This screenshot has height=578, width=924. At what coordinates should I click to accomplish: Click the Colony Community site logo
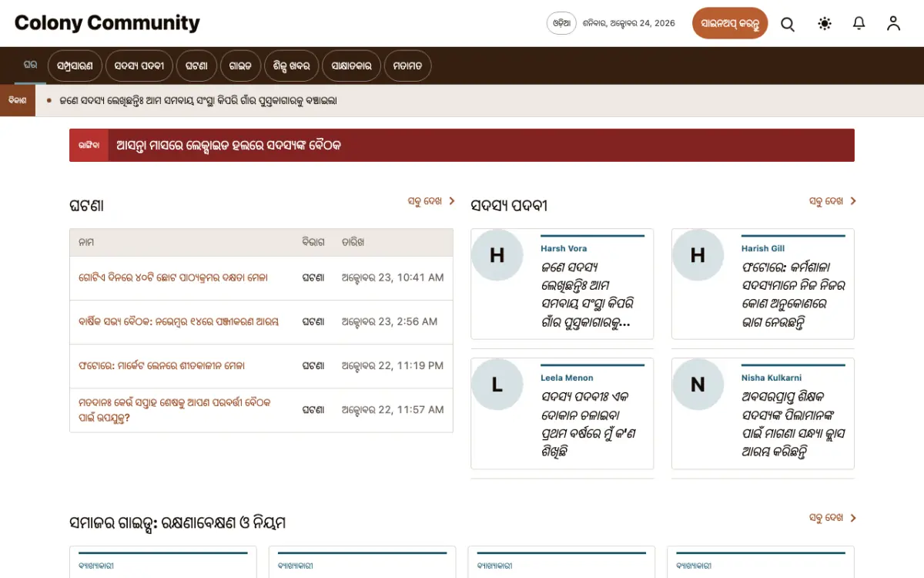click(x=107, y=23)
